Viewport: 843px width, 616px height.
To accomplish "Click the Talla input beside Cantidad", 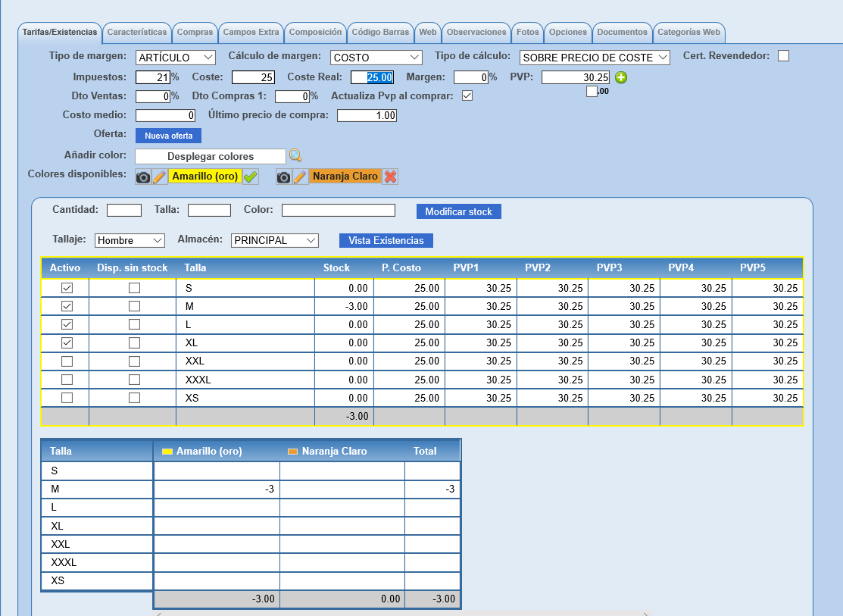I will [209, 210].
